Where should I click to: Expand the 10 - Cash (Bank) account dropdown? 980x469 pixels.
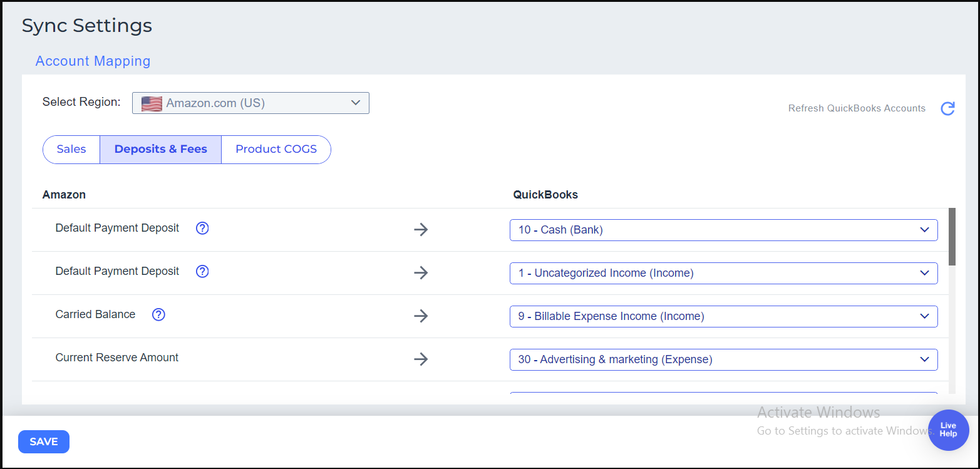tap(723, 230)
